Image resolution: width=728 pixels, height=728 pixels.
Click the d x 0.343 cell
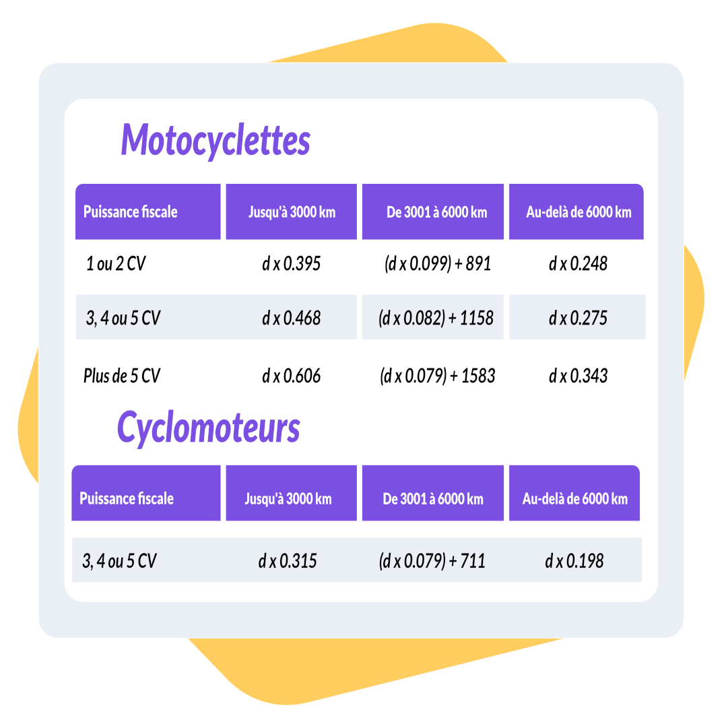coord(578,376)
